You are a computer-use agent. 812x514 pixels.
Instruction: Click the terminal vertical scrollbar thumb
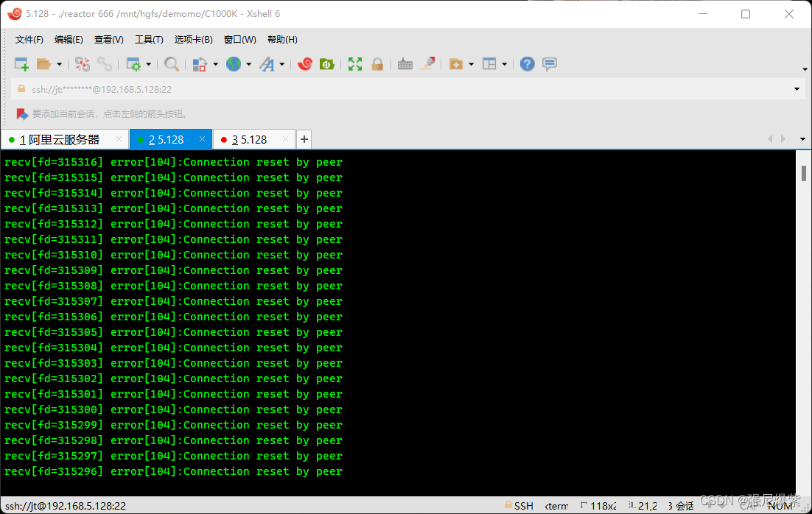click(804, 173)
